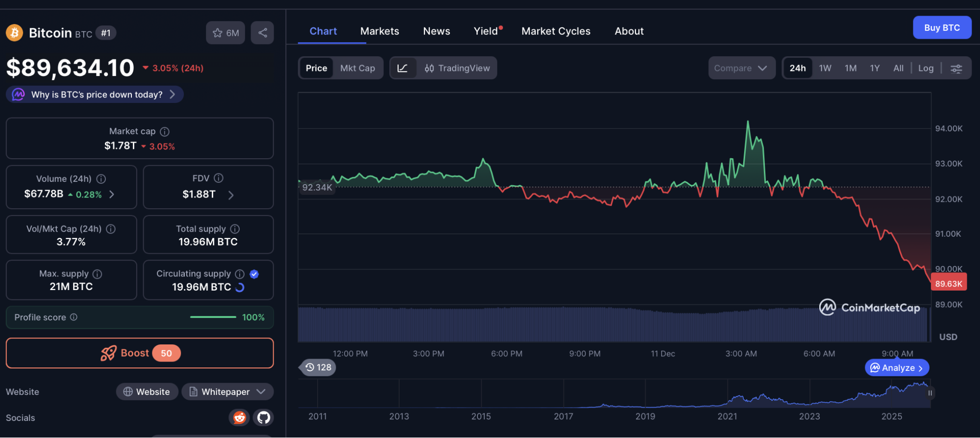Expand Volume (24h) details chevron

112,194
